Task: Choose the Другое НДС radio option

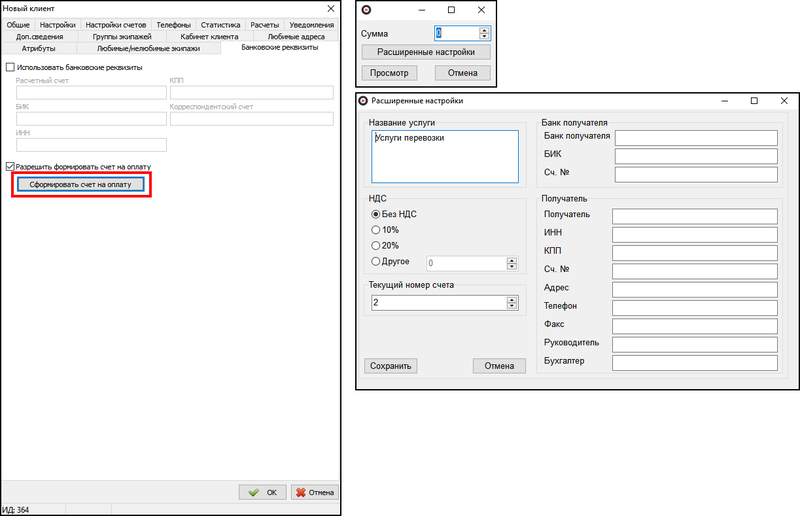Action: pos(376,261)
